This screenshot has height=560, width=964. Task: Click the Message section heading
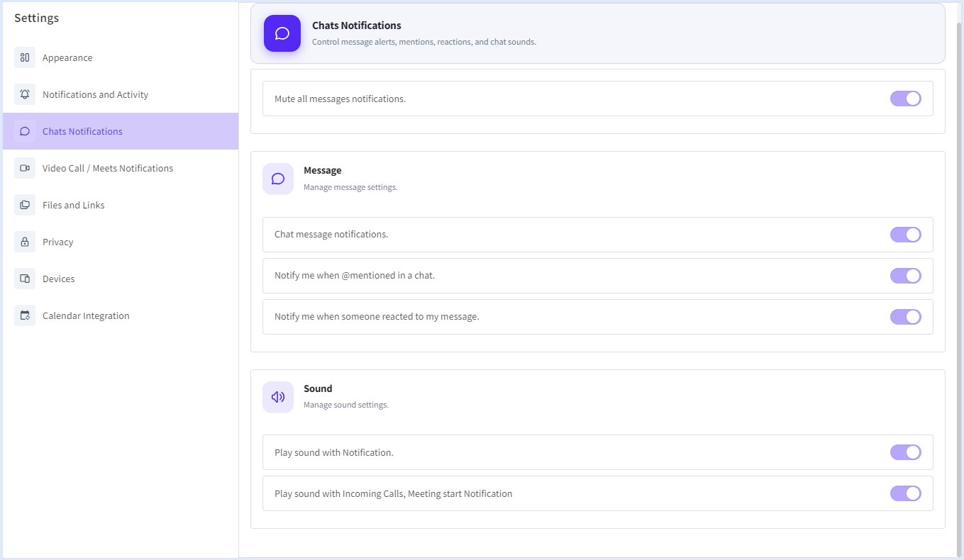point(323,170)
